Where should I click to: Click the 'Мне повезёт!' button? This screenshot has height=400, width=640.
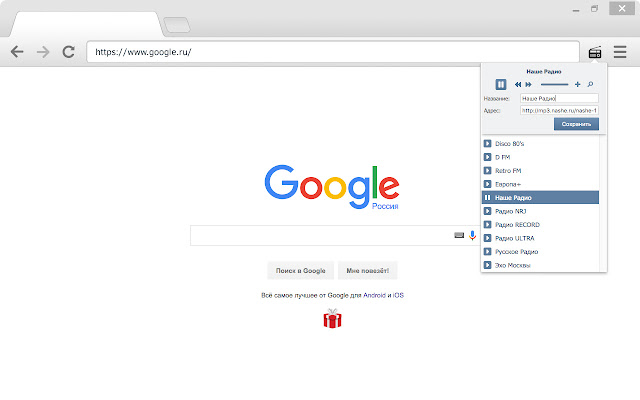(x=368, y=271)
